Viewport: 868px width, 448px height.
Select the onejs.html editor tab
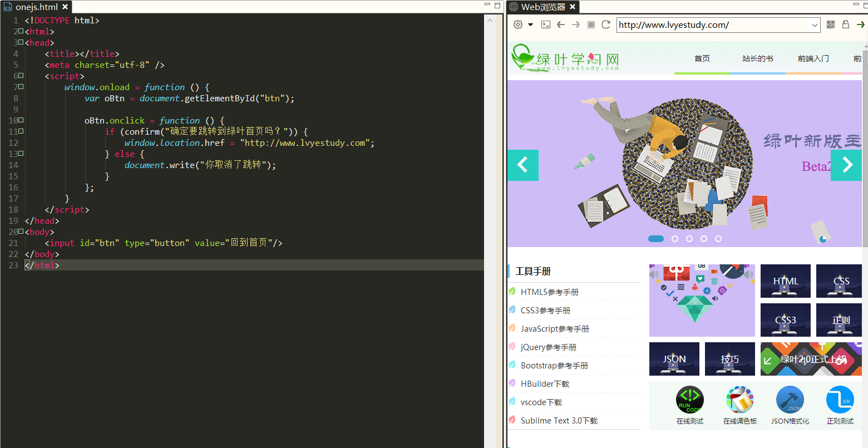click(x=33, y=7)
